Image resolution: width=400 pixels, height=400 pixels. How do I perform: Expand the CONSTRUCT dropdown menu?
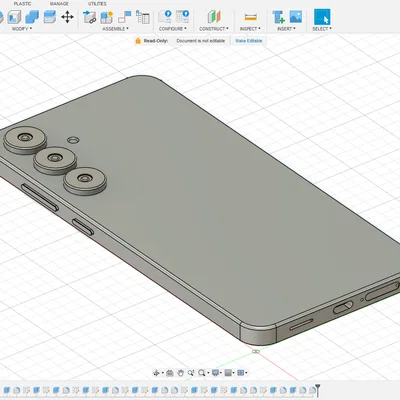(x=214, y=29)
